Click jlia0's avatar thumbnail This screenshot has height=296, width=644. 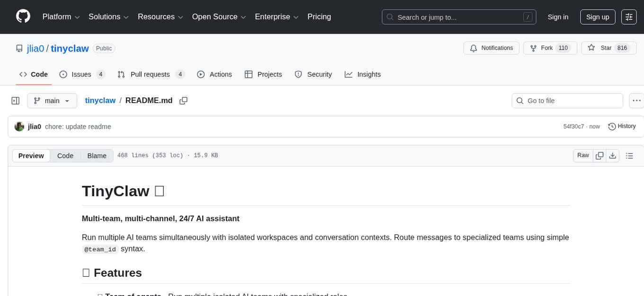tap(19, 127)
